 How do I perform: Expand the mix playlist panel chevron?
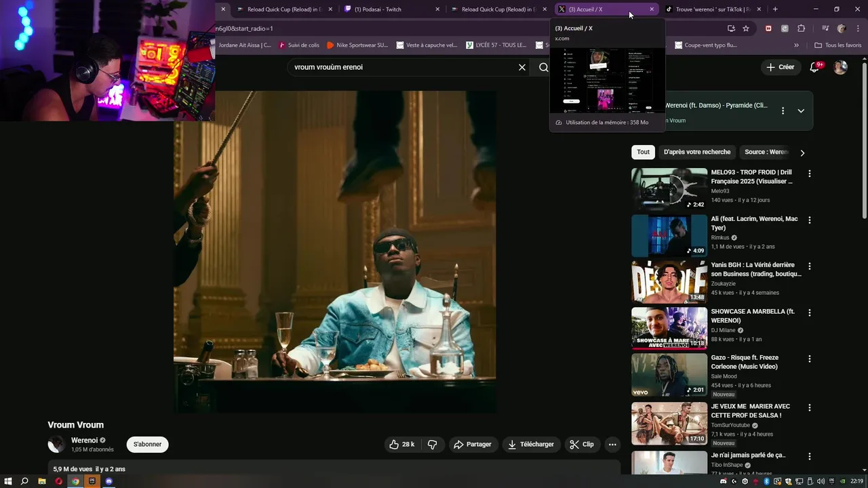(x=801, y=110)
